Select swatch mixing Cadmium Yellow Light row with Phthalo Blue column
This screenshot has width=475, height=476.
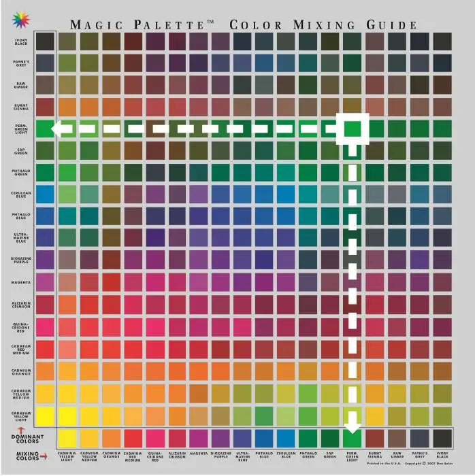(264, 416)
